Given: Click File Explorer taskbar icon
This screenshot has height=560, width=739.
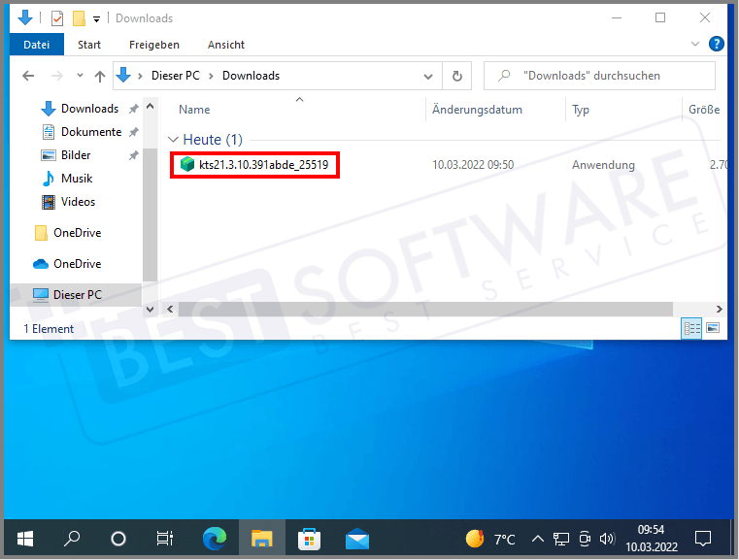Looking at the screenshot, I should 261,539.
